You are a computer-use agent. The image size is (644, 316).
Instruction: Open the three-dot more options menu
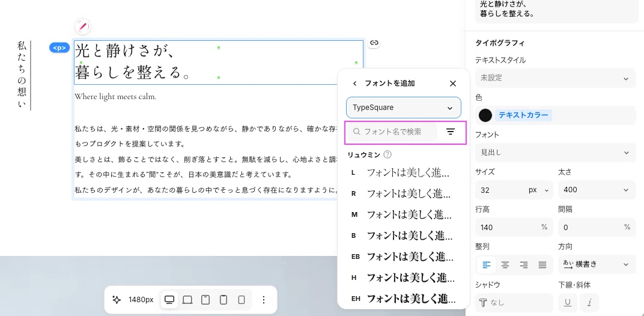(x=264, y=300)
